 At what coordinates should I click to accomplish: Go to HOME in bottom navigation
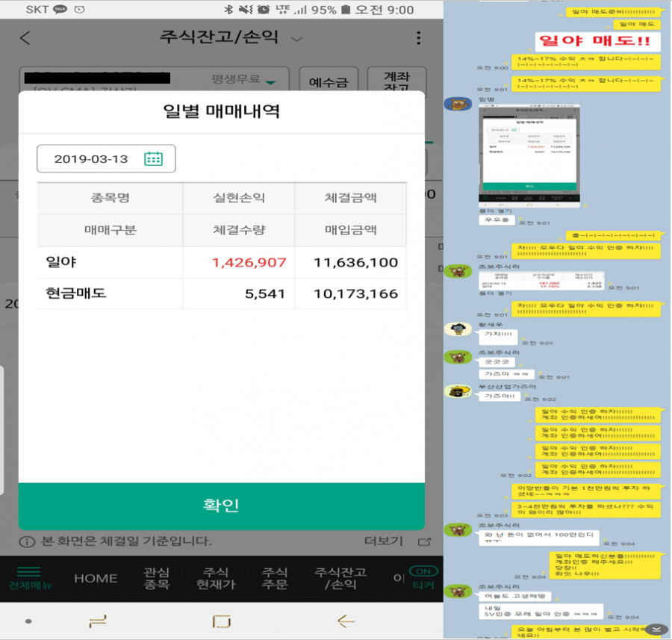pos(96,578)
